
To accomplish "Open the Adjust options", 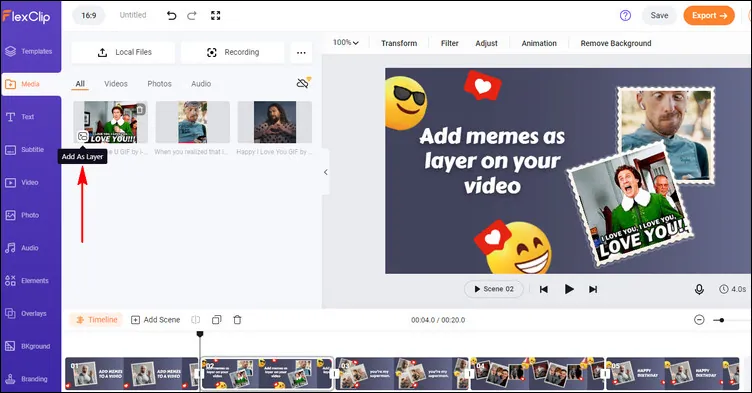I will click(486, 43).
